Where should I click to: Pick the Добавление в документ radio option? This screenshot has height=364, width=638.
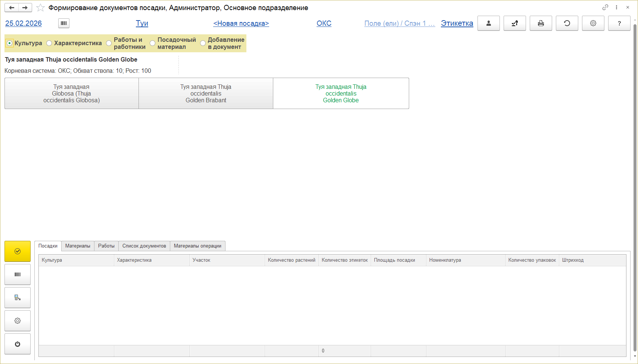(x=222, y=43)
